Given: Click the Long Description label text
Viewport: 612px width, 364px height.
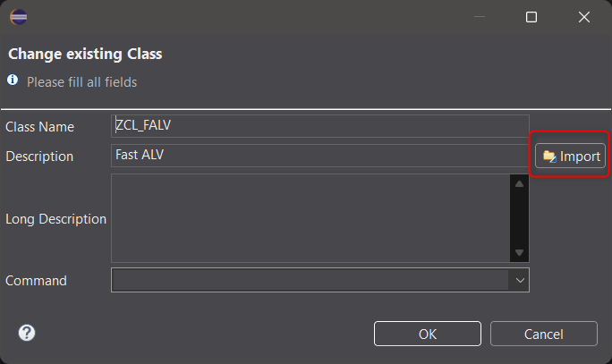Looking at the screenshot, I should 55,219.
